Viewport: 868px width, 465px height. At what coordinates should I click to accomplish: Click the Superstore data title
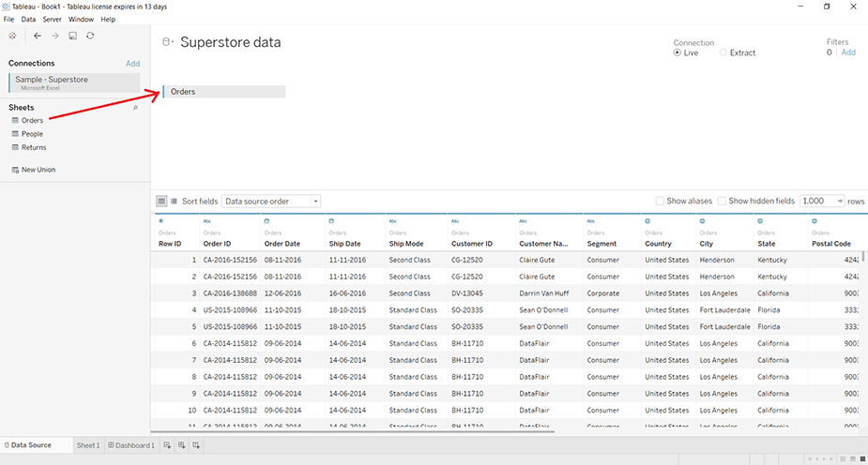tap(230, 42)
